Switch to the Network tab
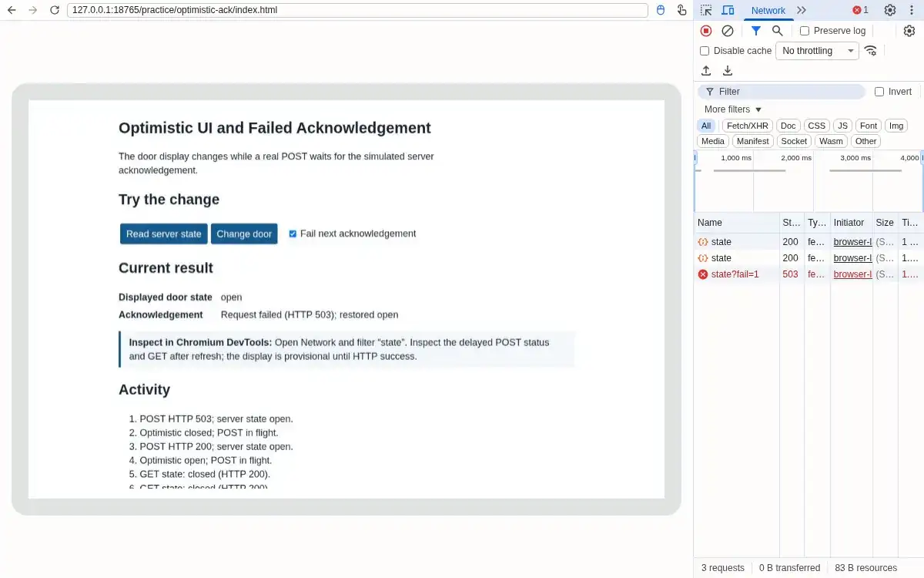Viewport: 924px width, 578px height. (x=768, y=10)
